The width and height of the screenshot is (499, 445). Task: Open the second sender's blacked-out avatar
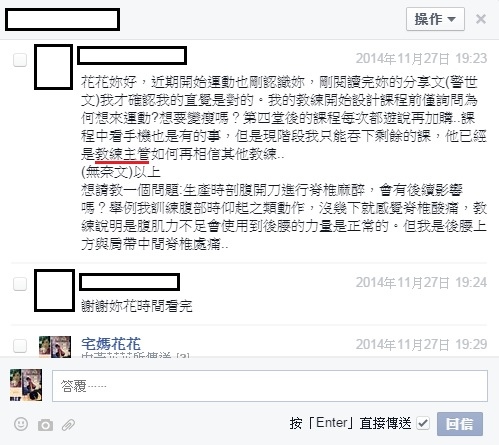click(54, 290)
